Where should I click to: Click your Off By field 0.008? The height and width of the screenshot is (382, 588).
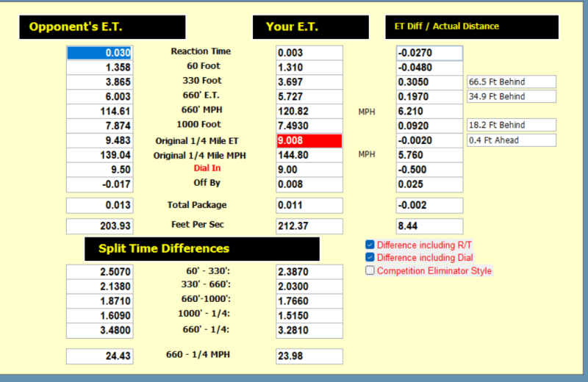click(309, 184)
